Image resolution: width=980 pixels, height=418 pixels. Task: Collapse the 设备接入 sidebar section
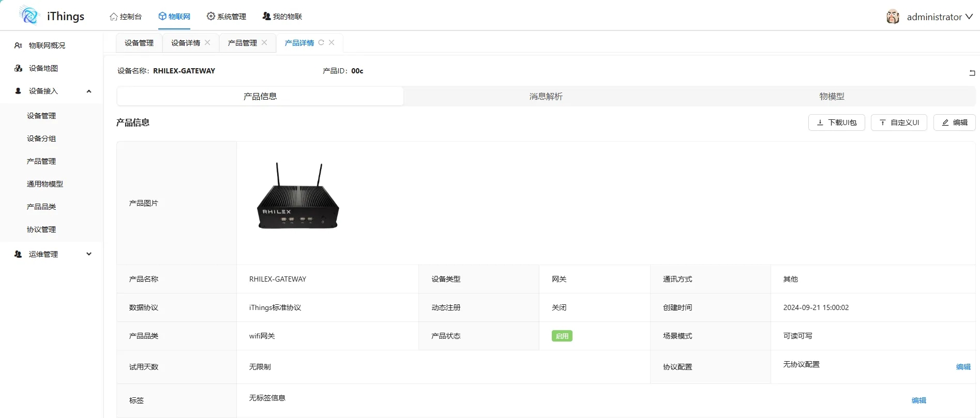point(88,91)
